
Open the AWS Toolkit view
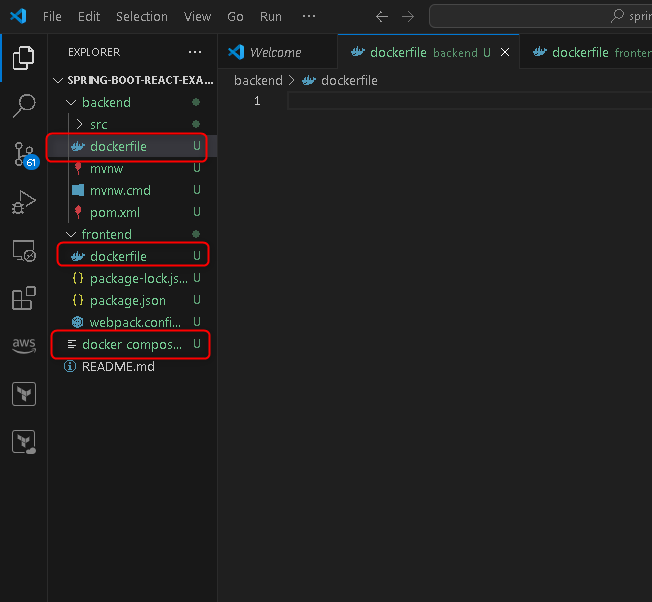click(24, 345)
